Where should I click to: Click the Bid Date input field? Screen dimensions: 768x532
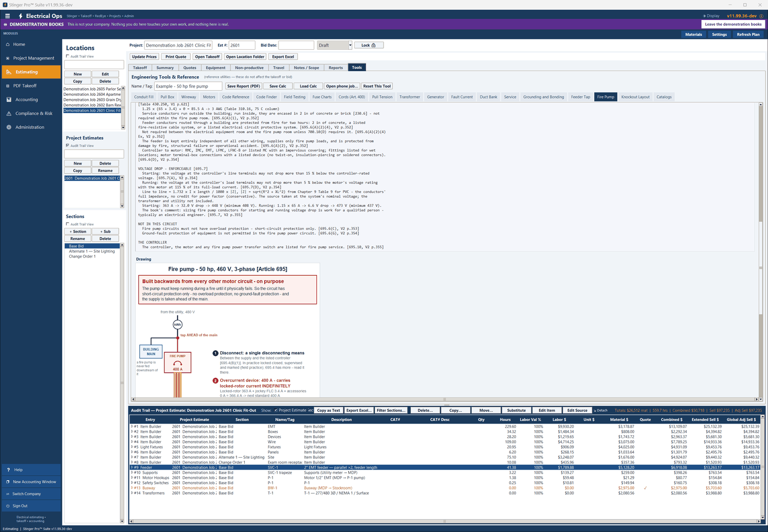(296, 45)
